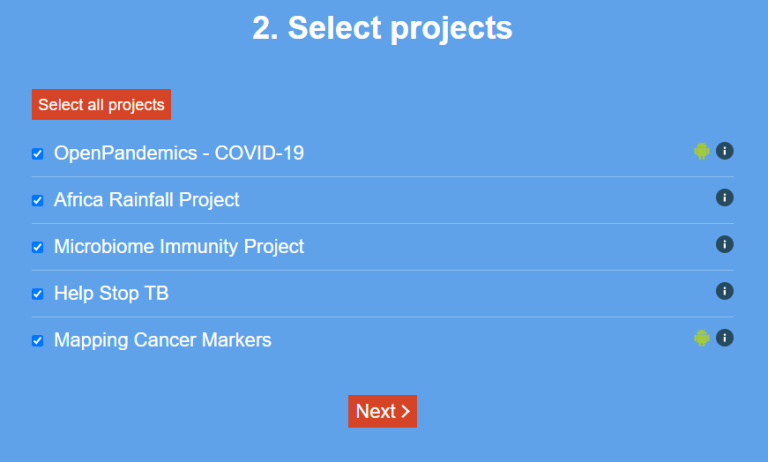Uncheck the Help Stop TB checkbox

click(x=38, y=294)
